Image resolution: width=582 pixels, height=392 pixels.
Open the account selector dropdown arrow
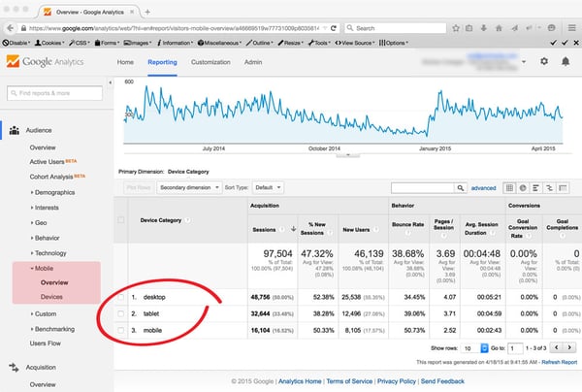pos(524,62)
